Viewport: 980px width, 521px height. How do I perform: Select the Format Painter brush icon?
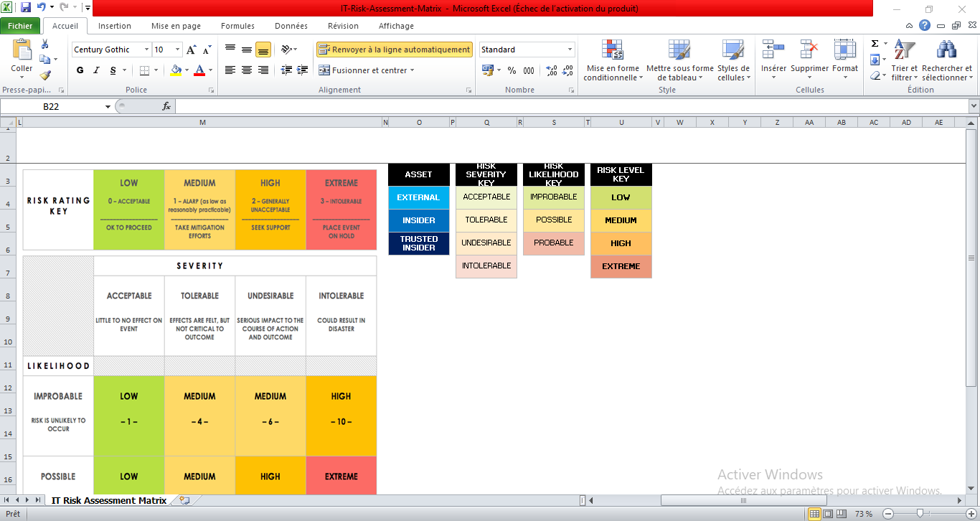coord(45,75)
